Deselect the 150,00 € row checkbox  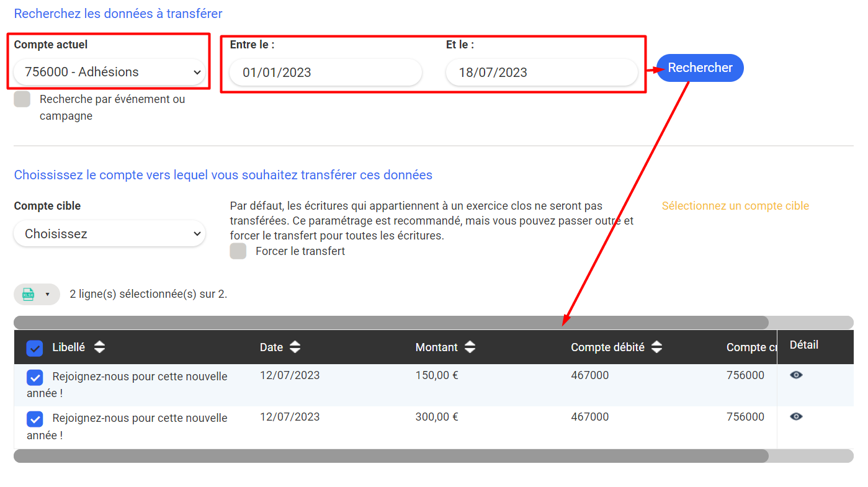(x=35, y=377)
